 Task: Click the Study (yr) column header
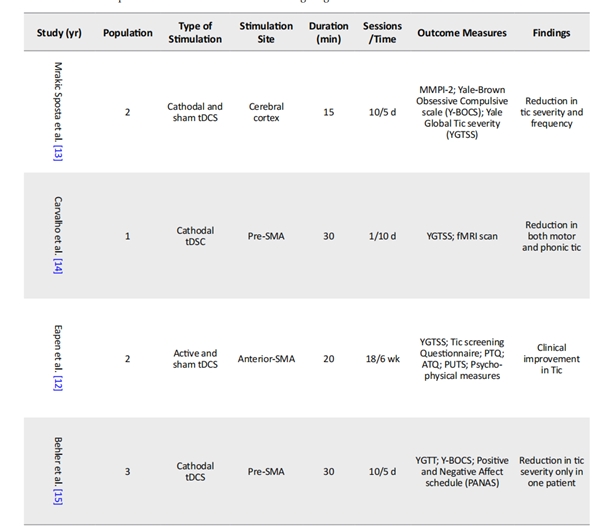tap(59, 33)
